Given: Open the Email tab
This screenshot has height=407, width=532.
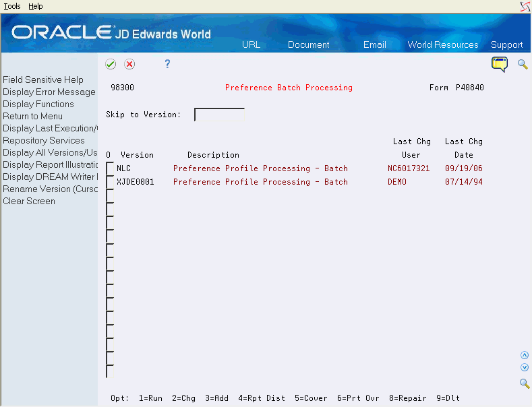Looking at the screenshot, I should tap(375, 44).
